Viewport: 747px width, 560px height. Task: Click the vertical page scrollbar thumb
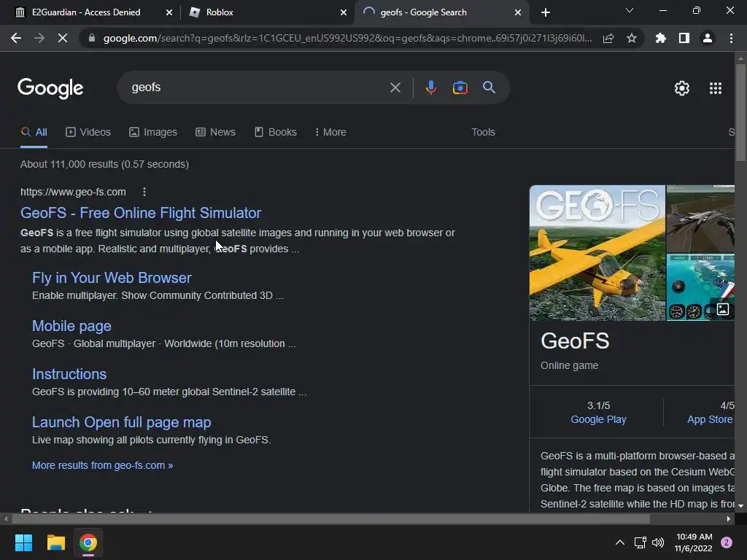[x=740, y=112]
